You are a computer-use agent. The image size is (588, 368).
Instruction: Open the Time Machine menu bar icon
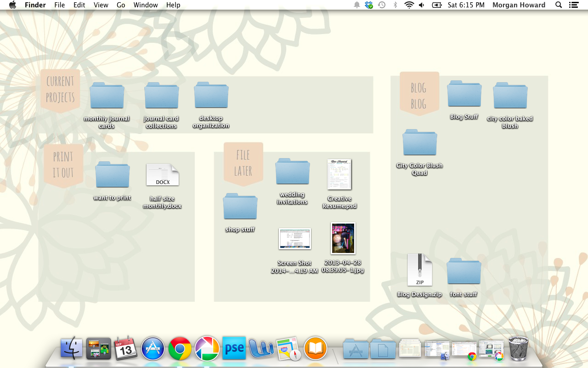382,5
